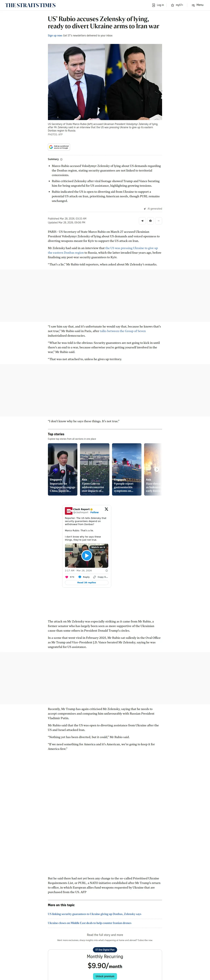
Task: Click the Unlock premium button
Action: (x=105, y=976)
